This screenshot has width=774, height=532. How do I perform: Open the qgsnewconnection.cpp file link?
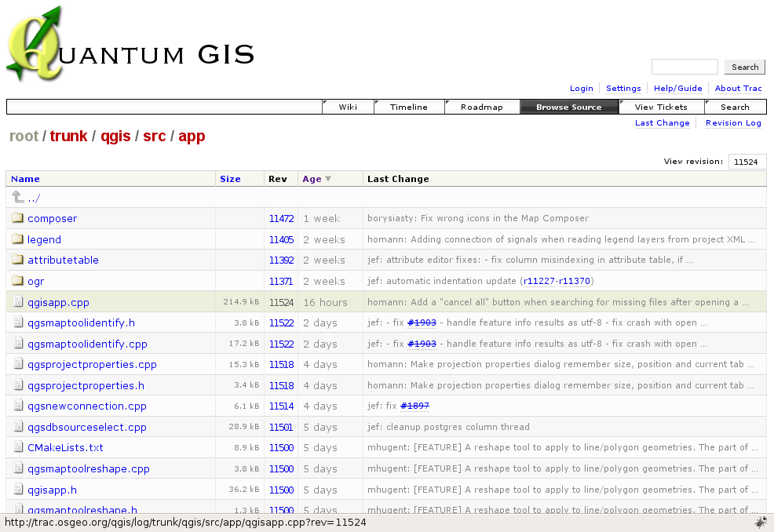point(87,406)
